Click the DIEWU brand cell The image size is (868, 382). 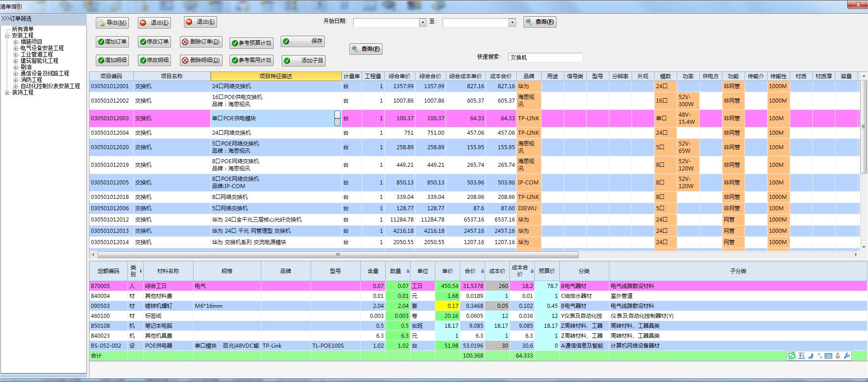click(528, 208)
